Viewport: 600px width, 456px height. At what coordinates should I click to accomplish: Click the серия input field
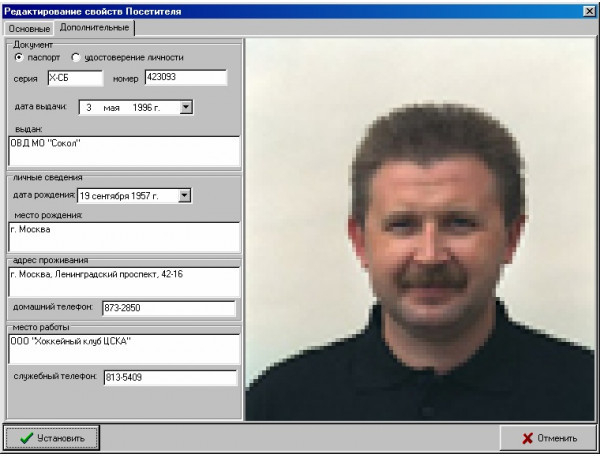coord(75,78)
